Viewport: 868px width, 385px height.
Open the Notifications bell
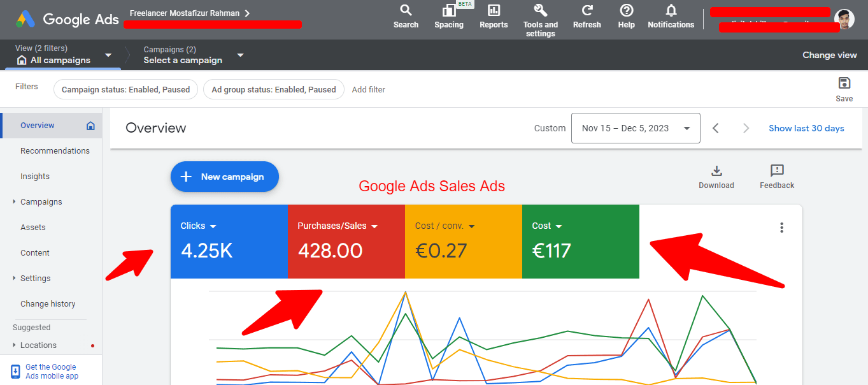(x=671, y=11)
